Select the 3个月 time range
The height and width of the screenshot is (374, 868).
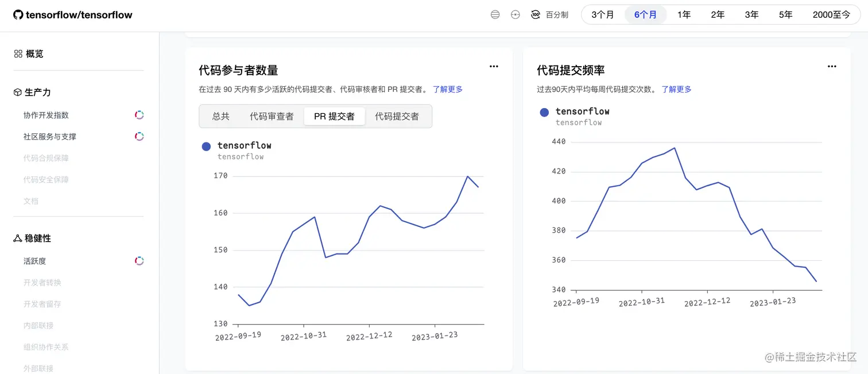602,15
